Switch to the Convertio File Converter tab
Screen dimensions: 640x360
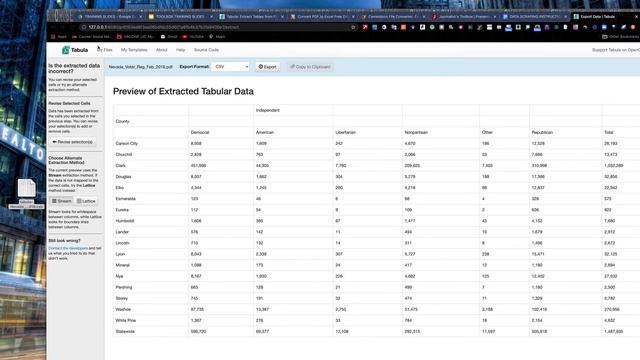pos(392,17)
